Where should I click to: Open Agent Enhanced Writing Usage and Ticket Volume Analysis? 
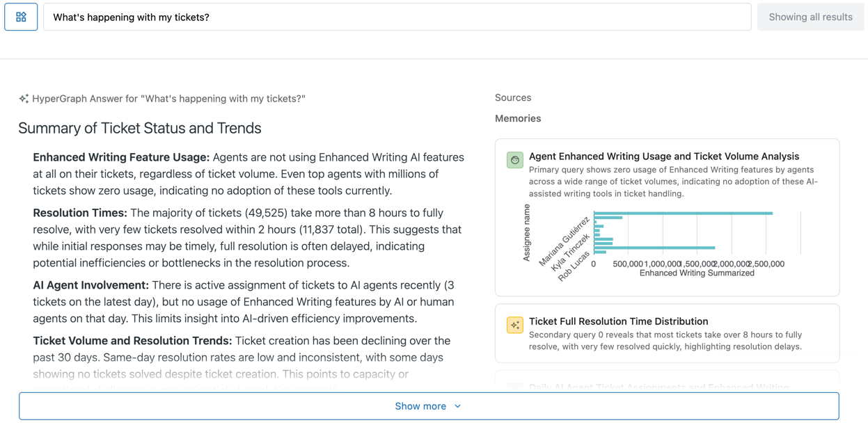pyautogui.click(x=663, y=157)
